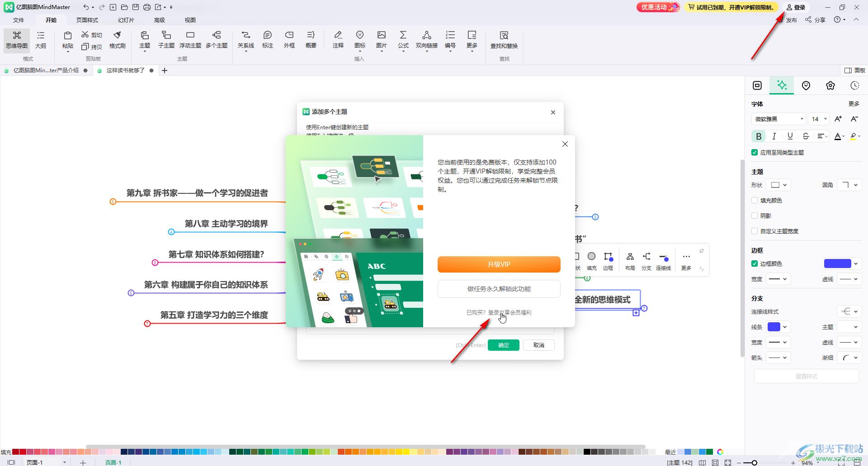Add a 标注 callout
This screenshot has width=868, height=466.
click(268, 40)
